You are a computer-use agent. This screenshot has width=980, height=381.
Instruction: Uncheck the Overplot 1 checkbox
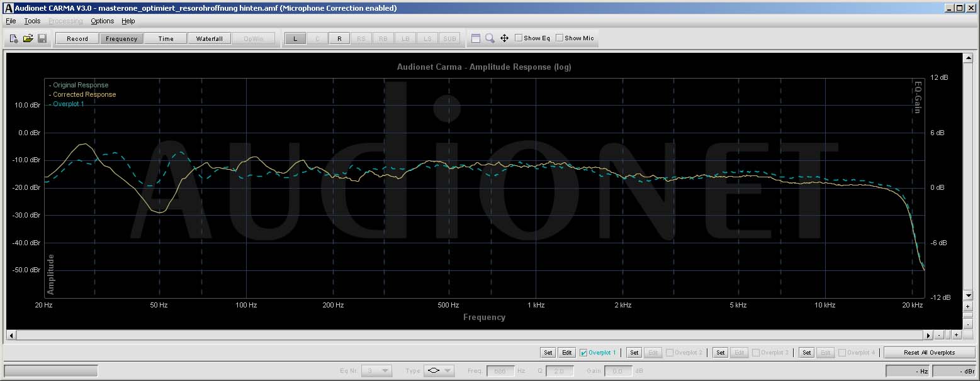coord(583,353)
